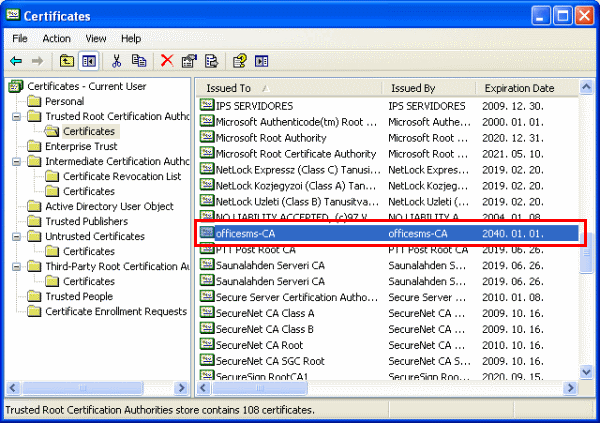Sort by the Expiration Date column header
Image resolution: width=600 pixels, height=423 pixels.
tap(527, 88)
